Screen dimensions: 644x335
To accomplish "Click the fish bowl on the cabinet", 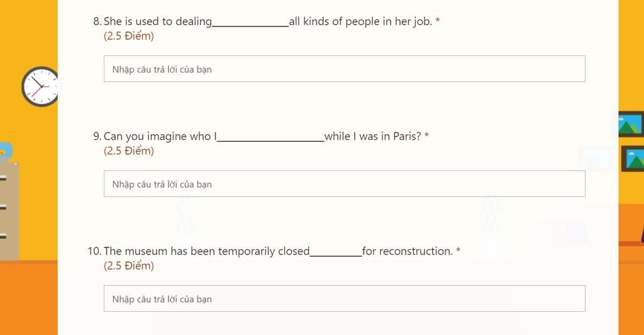I will point(6,151).
